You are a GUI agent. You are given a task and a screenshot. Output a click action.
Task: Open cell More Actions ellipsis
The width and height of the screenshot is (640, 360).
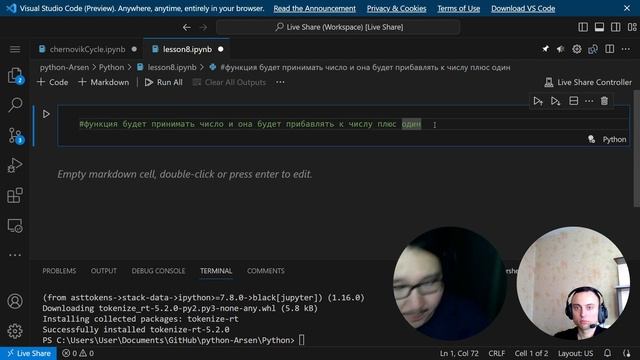click(x=589, y=101)
